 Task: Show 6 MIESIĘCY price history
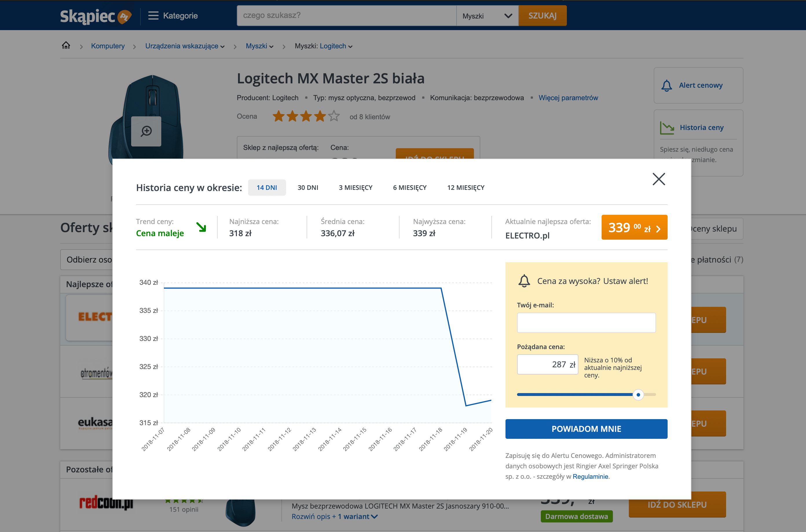(x=410, y=187)
